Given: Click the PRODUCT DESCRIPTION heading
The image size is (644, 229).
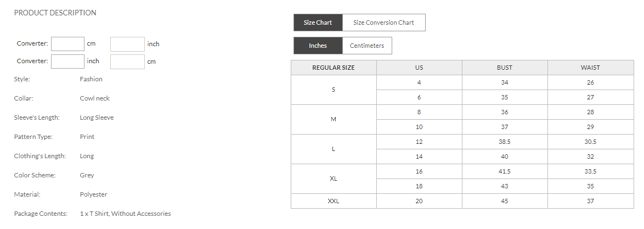Looking at the screenshot, I should click(x=55, y=13).
